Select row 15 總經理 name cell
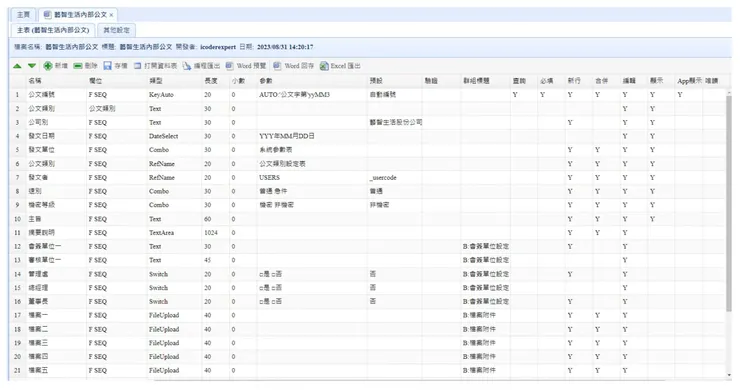 pyautogui.click(x=56, y=288)
